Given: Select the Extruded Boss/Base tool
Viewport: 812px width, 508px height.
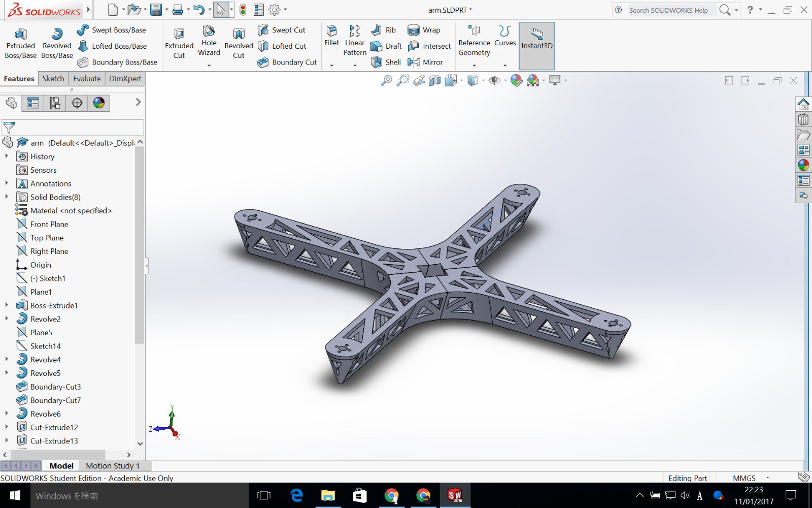Looking at the screenshot, I should click(x=20, y=44).
